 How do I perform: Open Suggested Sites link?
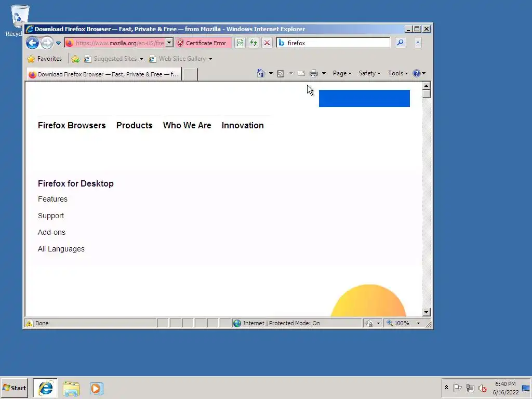coord(111,59)
